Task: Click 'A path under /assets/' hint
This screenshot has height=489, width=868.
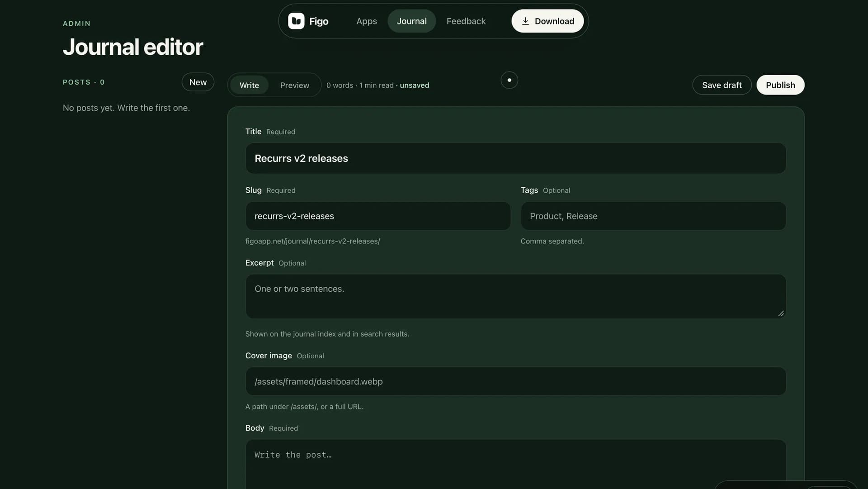Action: click(304, 407)
